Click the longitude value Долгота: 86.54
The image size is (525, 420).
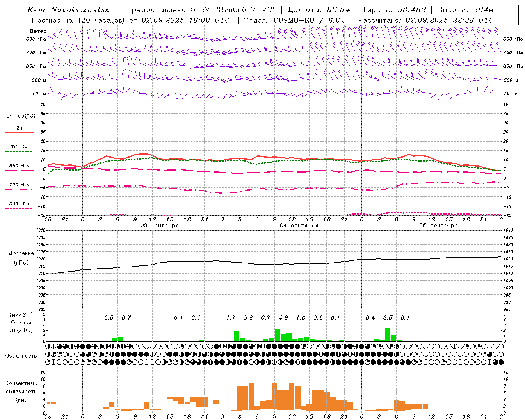click(x=319, y=10)
